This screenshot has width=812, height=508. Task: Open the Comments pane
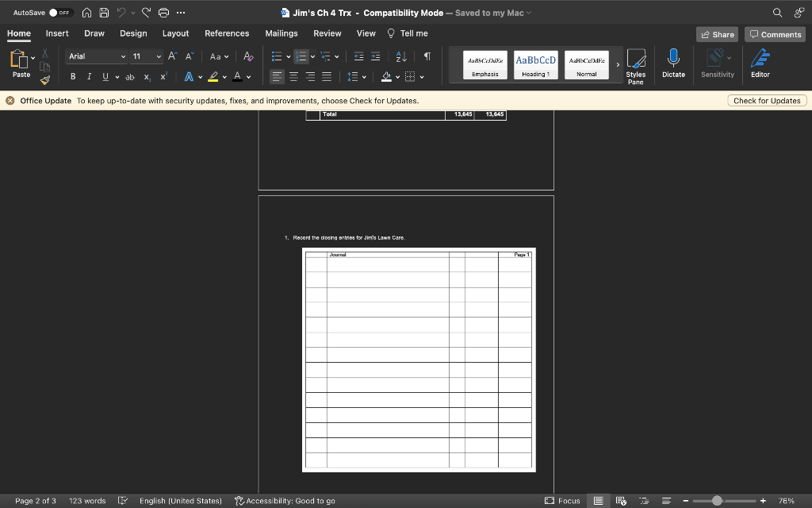point(776,34)
